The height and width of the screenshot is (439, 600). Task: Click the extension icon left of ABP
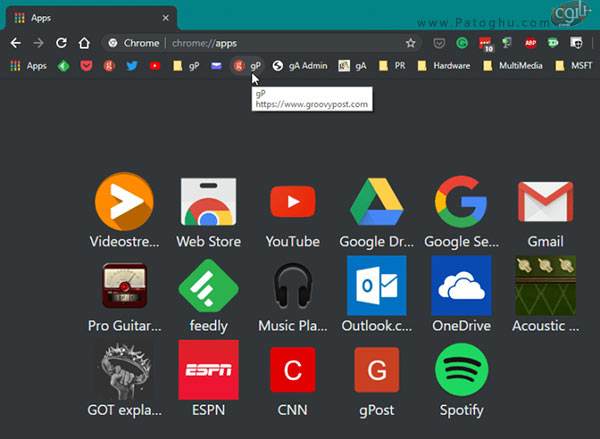[x=507, y=43]
